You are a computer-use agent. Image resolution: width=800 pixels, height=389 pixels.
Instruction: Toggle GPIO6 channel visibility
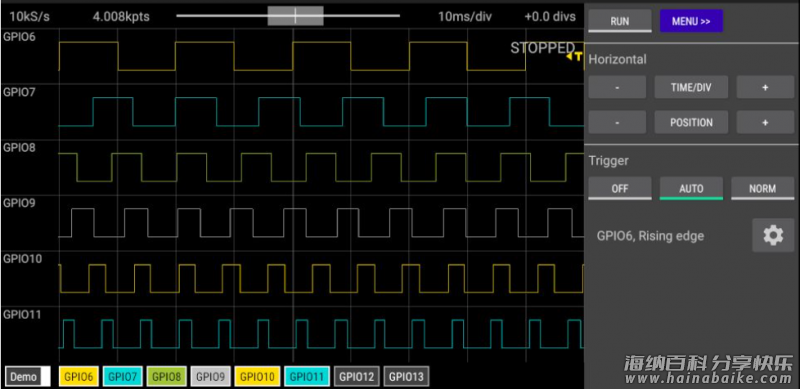(x=79, y=377)
